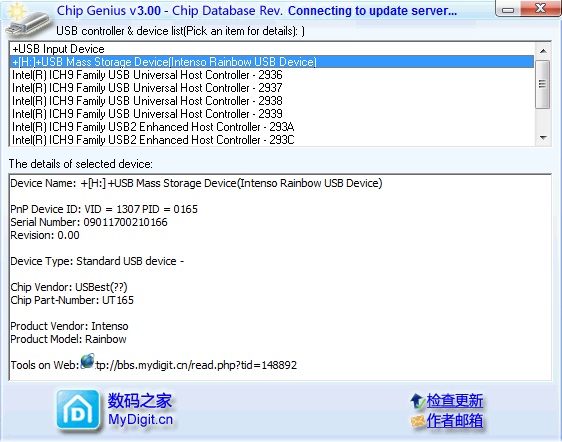Select the Universal Host Controller 2939 entry
The image size is (562, 442).
tap(272, 114)
